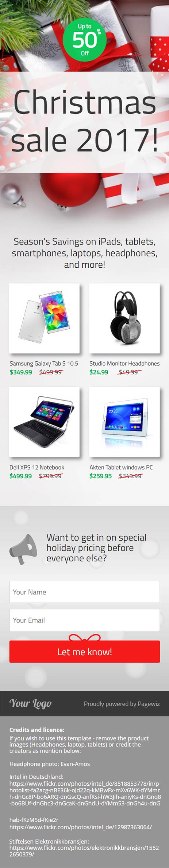Image resolution: width=169 pixels, height=868 pixels.
Task: Submit with the Let me know! button
Action: coord(85,652)
